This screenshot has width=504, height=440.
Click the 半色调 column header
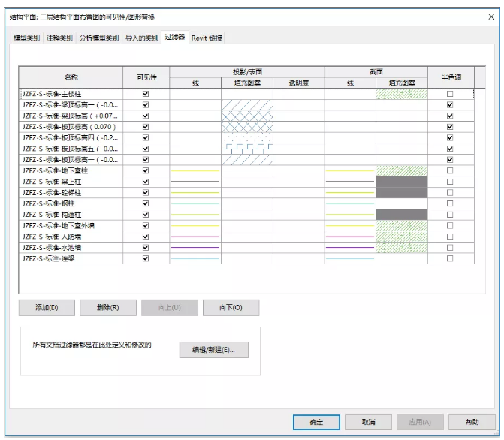tap(451, 77)
